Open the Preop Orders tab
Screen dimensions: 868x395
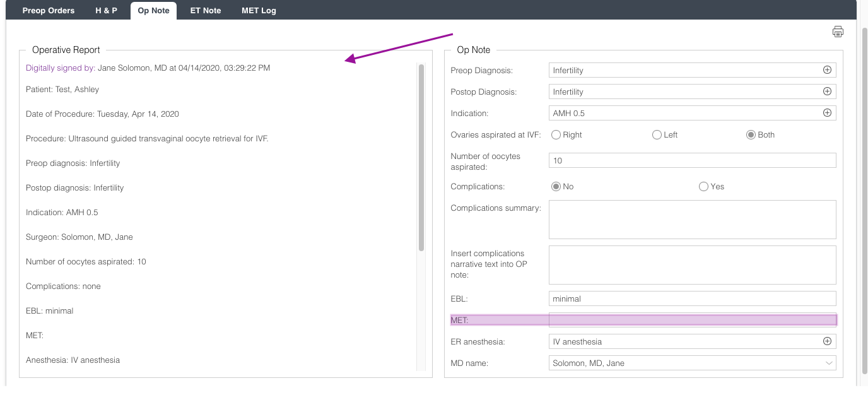click(49, 10)
